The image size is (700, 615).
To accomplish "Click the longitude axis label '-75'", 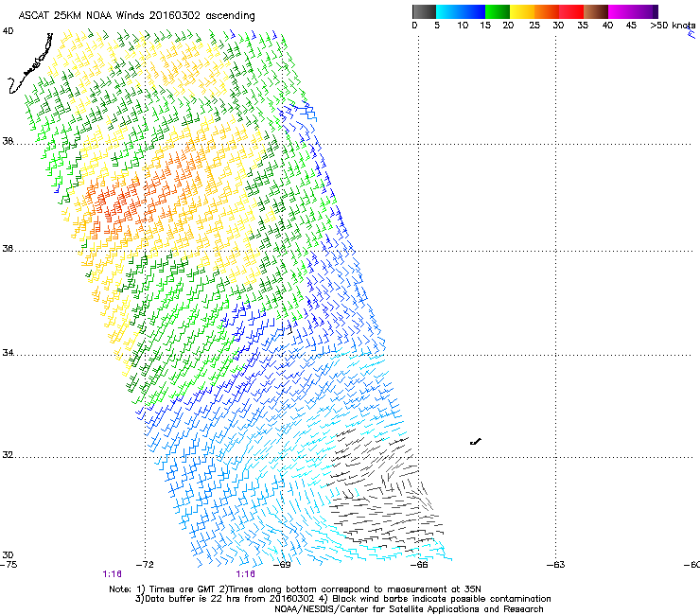I will [9, 565].
